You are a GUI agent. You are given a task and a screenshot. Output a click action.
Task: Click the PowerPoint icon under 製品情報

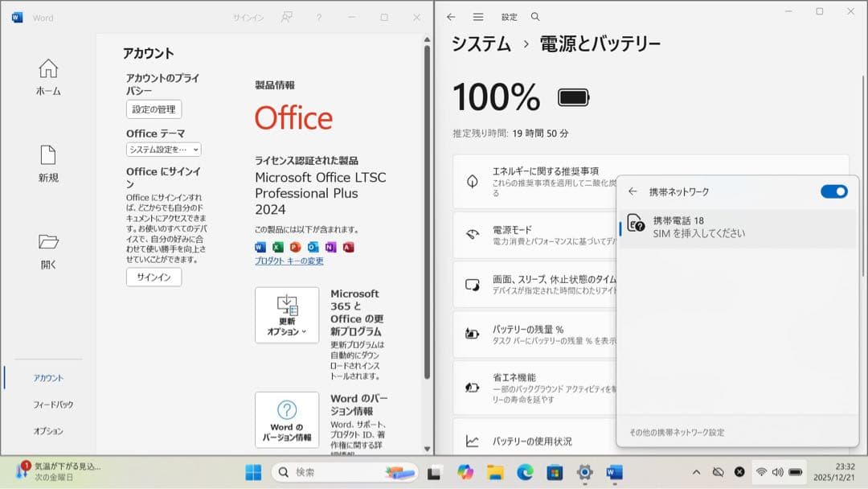pos(295,247)
